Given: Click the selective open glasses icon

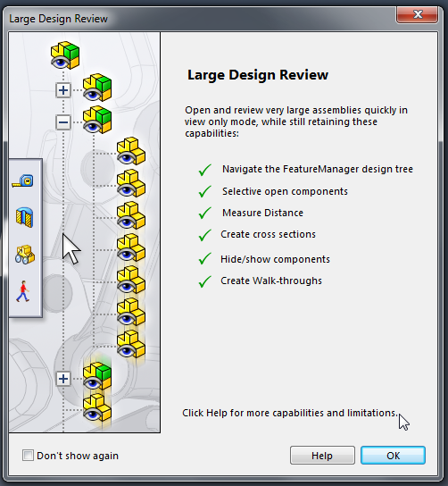Looking at the screenshot, I should tap(25, 255).
